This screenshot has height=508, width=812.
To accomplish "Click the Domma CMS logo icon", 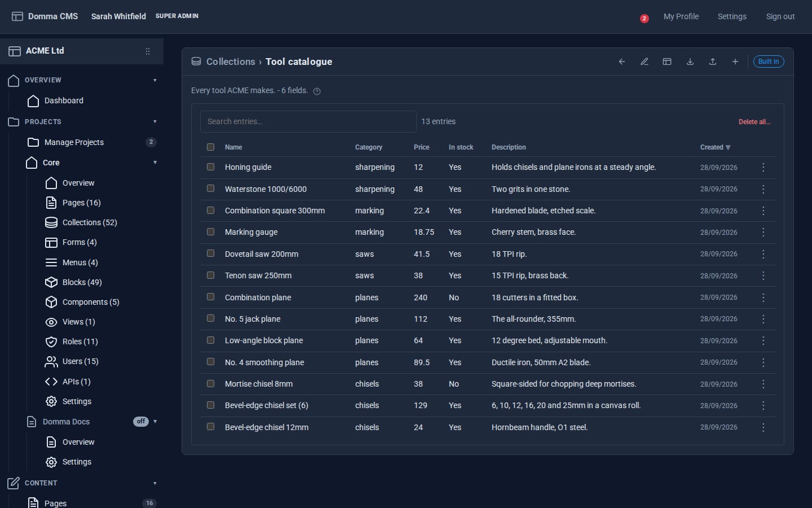I will 17,16.
